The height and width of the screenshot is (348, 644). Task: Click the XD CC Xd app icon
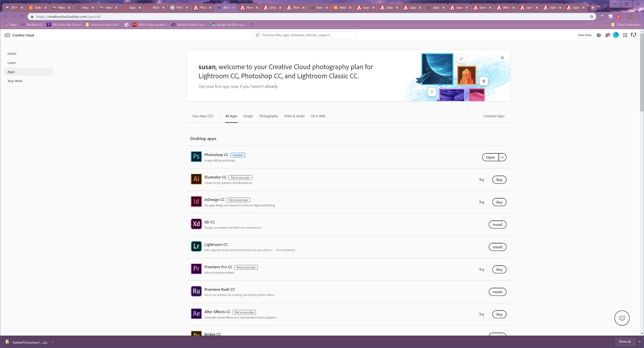tap(196, 224)
